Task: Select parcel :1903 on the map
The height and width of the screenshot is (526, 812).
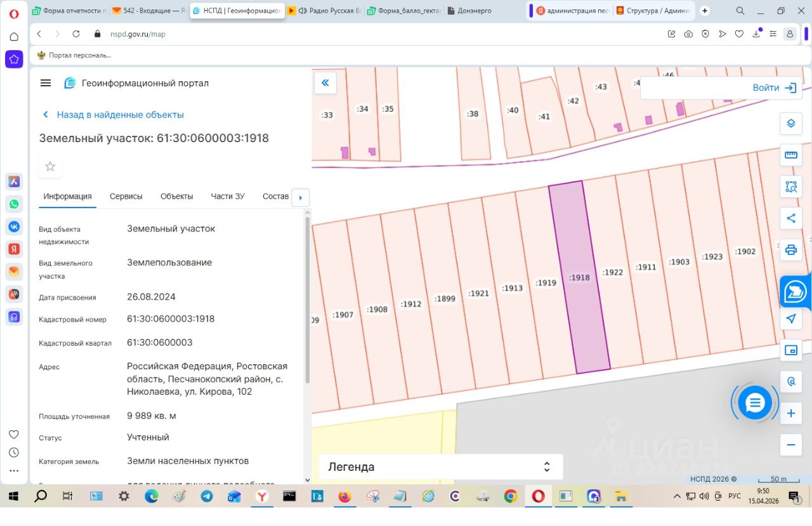Action: point(679,262)
